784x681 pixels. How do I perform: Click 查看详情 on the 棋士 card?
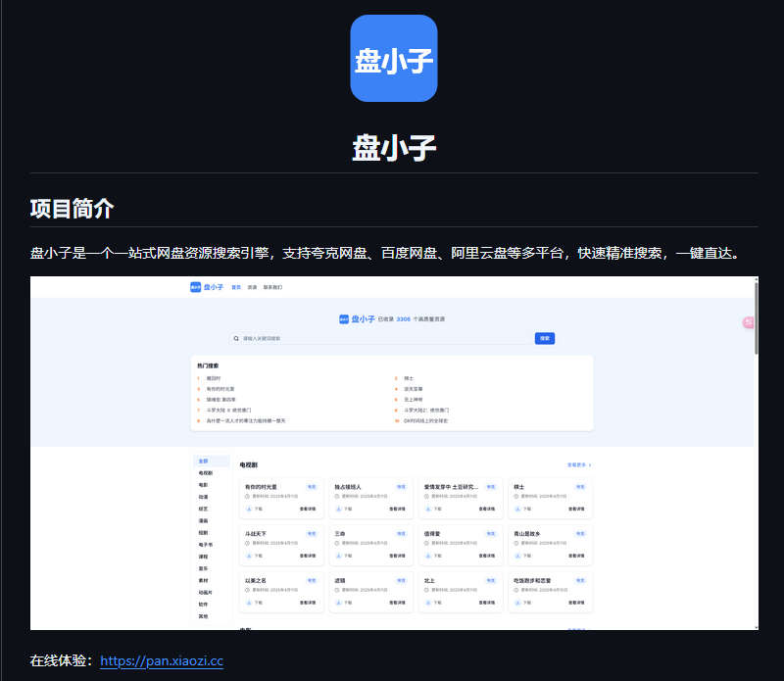coord(576,509)
